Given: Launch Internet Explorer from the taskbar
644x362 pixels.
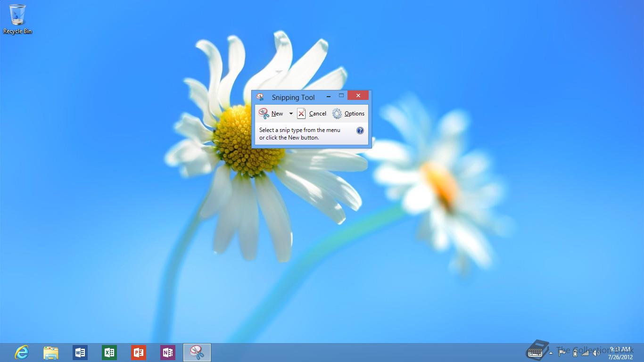Looking at the screenshot, I should 22,353.
